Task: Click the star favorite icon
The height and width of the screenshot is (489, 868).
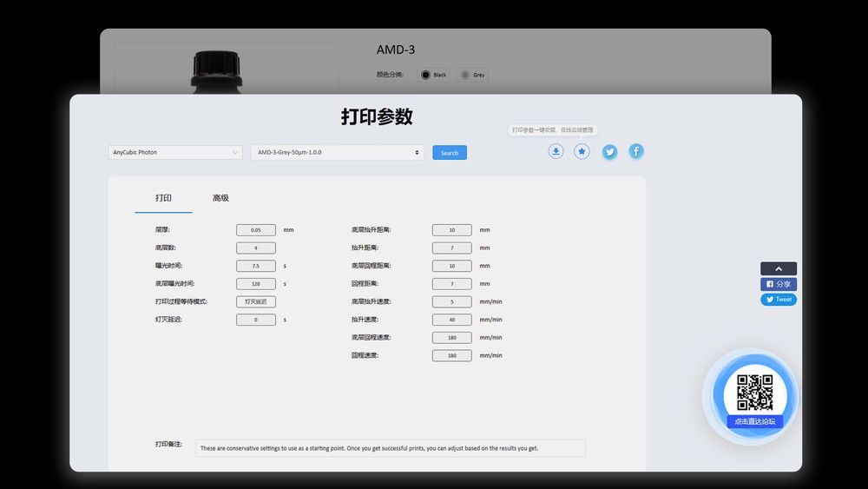Action: click(582, 151)
